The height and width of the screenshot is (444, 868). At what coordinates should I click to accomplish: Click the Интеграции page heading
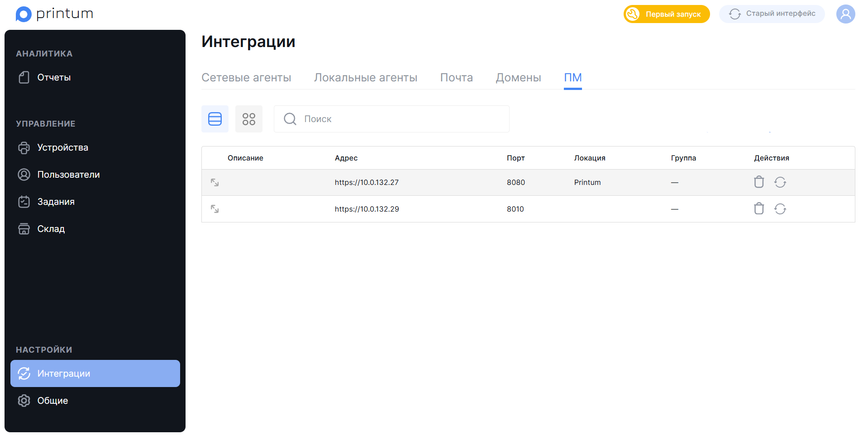point(248,42)
